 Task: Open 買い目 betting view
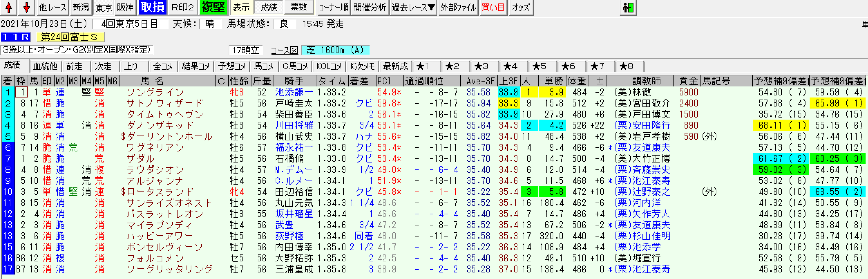(493, 7)
